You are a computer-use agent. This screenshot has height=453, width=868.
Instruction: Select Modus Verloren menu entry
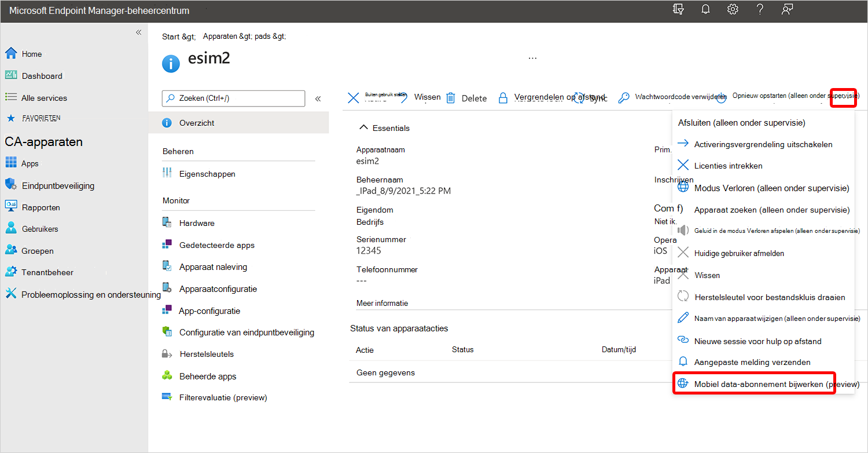771,188
